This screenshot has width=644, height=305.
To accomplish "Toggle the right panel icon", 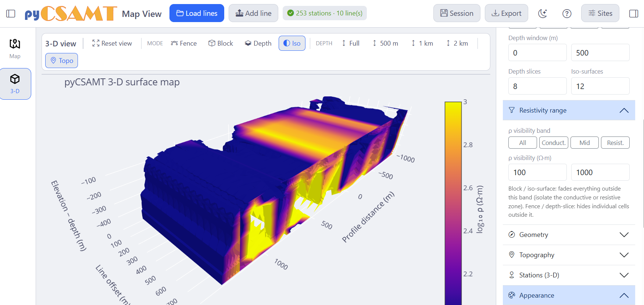I will (x=634, y=14).
